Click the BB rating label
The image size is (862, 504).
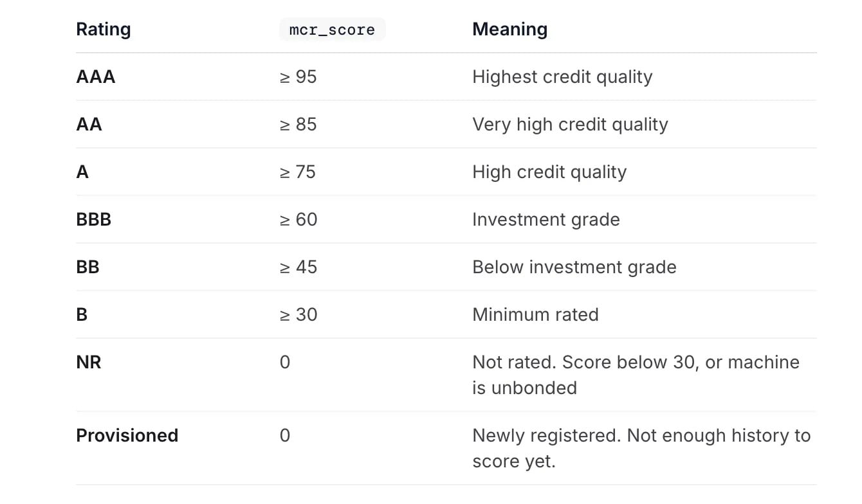coord(87,267)
